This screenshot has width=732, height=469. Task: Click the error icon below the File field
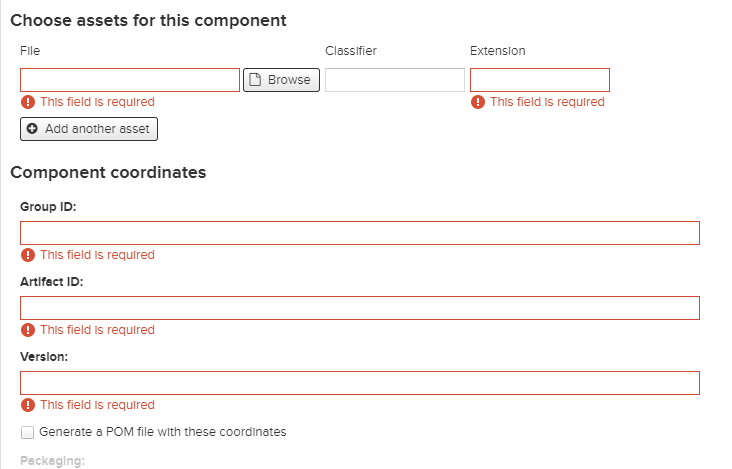(x=28, y=102)
